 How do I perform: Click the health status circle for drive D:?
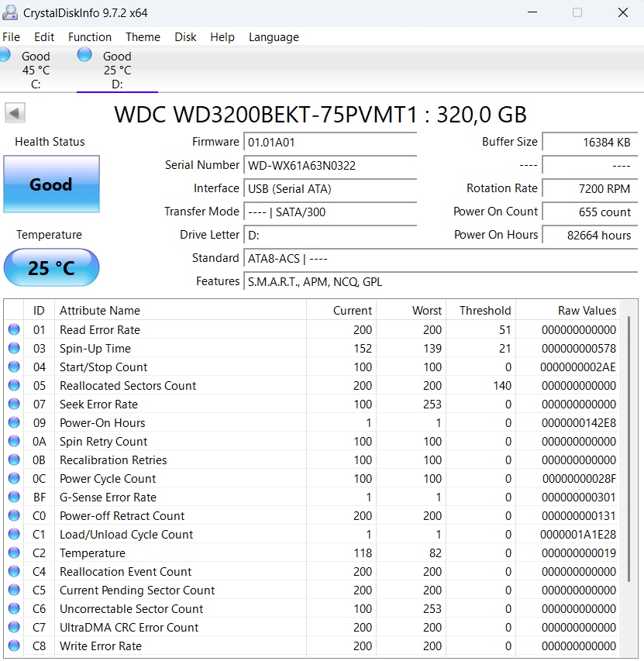tap(84, 54)
